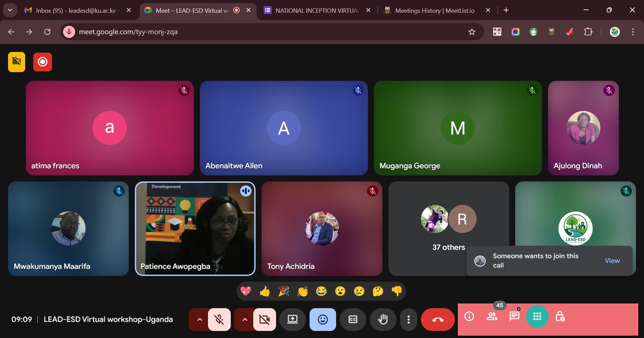The width and height of the screenshot is (644, 338).
Task: Open video settings arrow beside camera button
Action: (x=244, y=319)
